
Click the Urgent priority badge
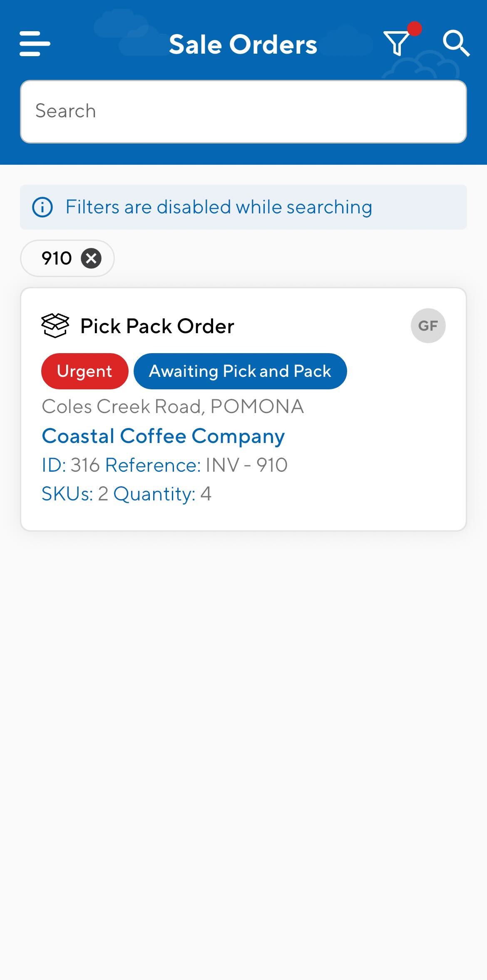tap(84, 371)
